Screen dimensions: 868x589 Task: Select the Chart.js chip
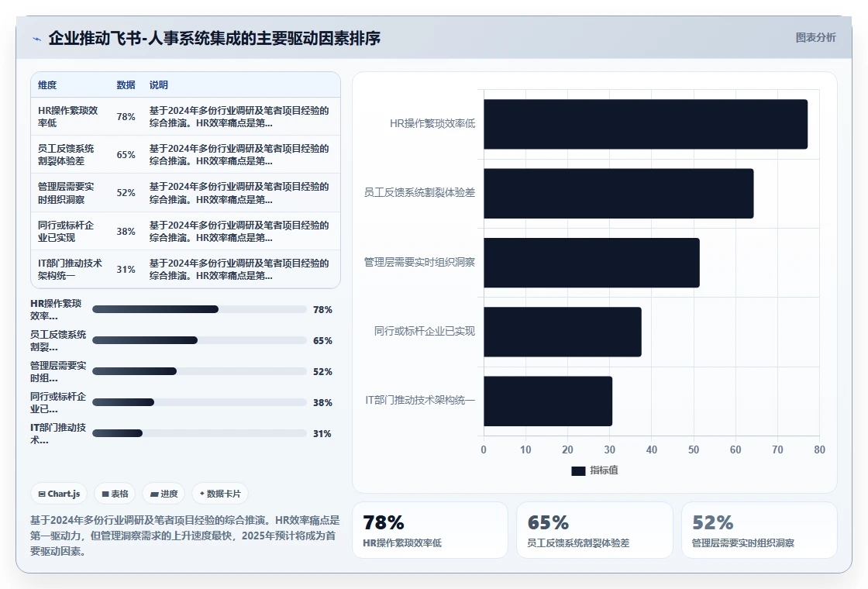59,494
